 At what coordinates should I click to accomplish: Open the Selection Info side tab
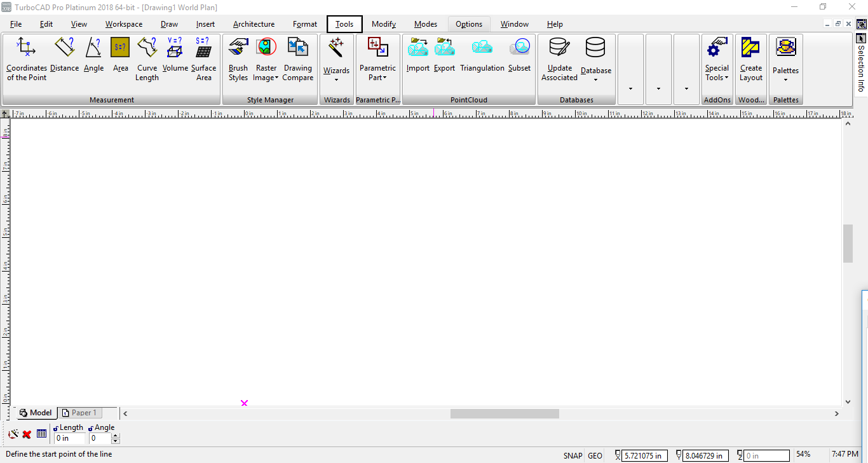861,64
